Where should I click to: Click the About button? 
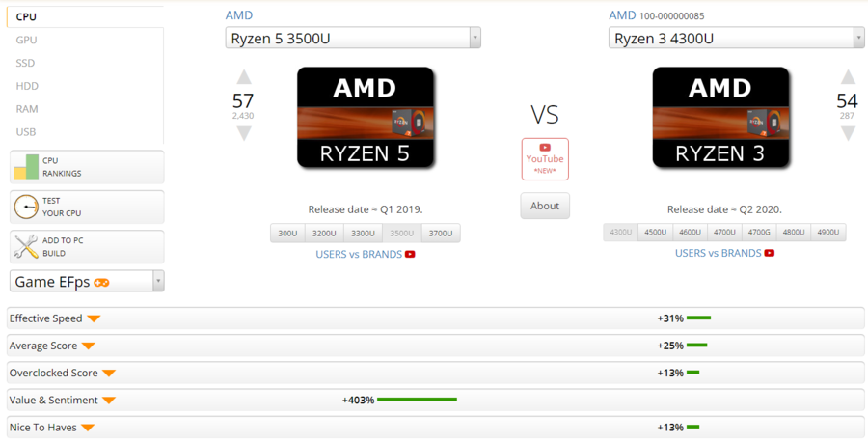click(545, 206)
